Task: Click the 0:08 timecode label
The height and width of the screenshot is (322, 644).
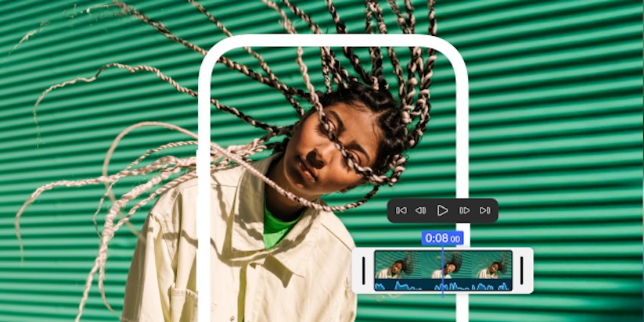Action: click(x=442, y=238)
